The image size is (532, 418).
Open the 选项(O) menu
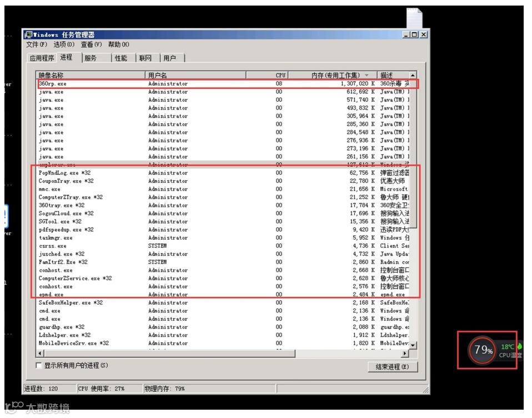coord(64,44)
